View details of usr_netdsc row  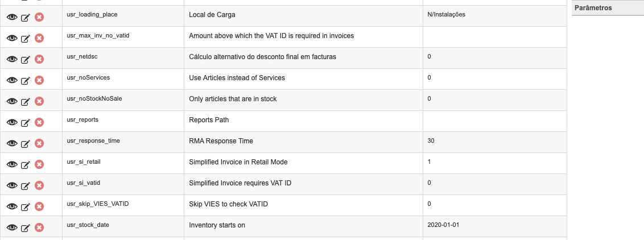coord(12,60)
